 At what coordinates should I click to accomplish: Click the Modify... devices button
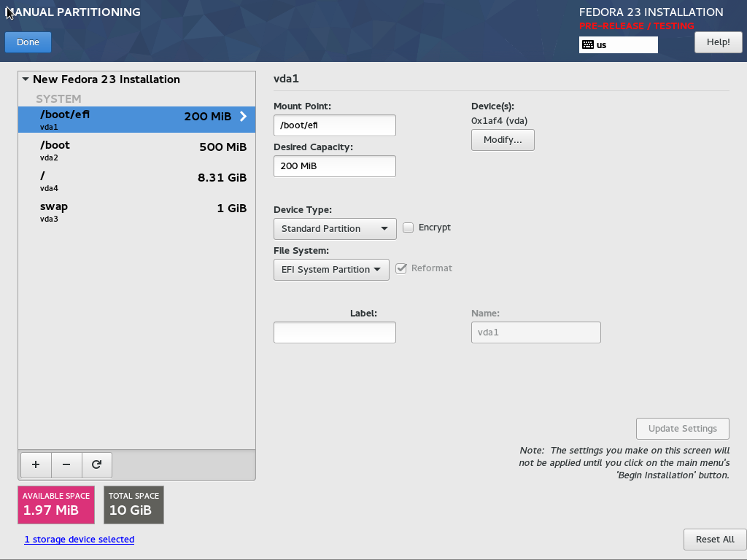pyautogui.click(x=503, y=140)
